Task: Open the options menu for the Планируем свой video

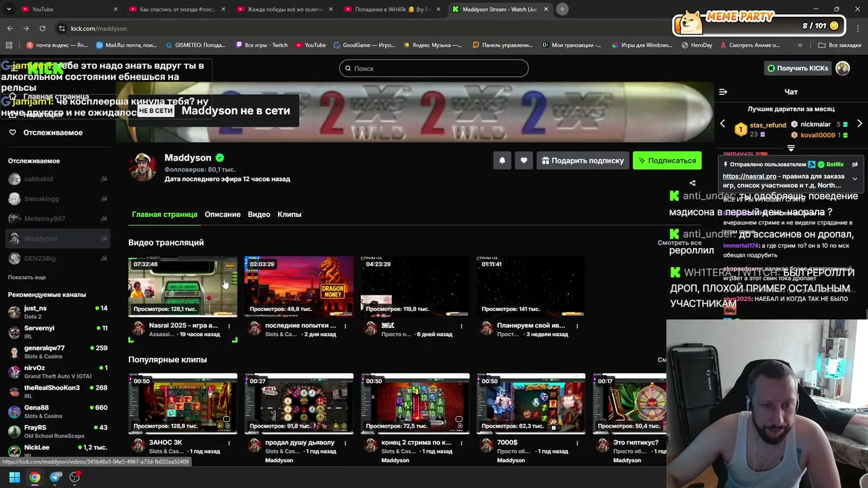Action: pyautogui.click(x=577, y=326)
